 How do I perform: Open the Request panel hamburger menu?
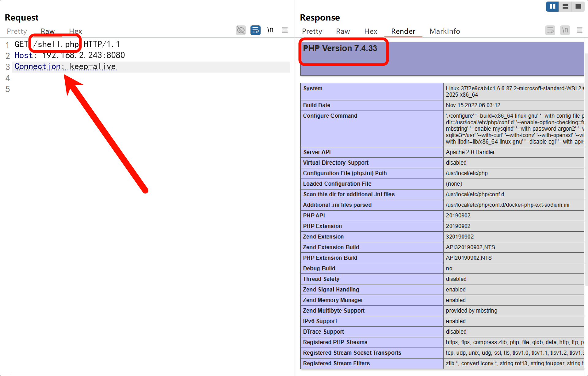click(285, 30)
